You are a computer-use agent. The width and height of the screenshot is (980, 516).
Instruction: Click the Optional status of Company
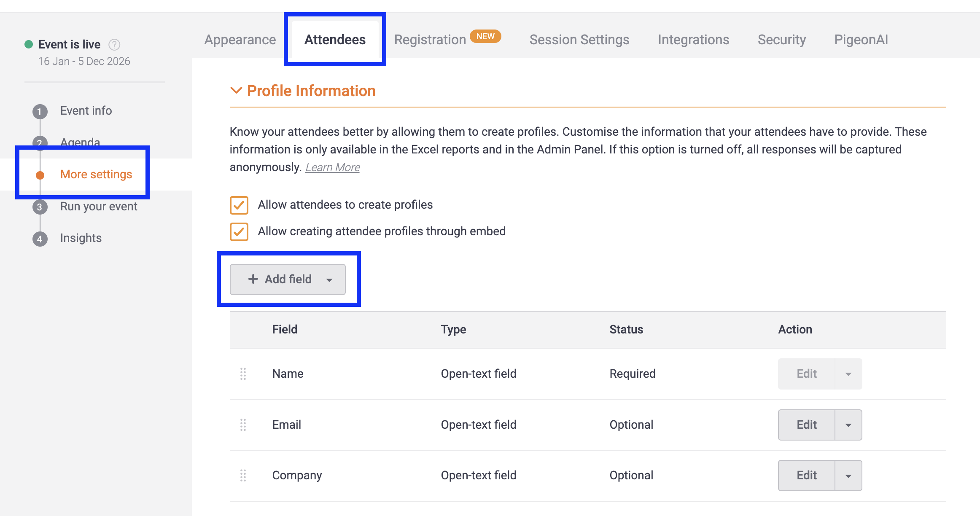(x=631, y=476)
